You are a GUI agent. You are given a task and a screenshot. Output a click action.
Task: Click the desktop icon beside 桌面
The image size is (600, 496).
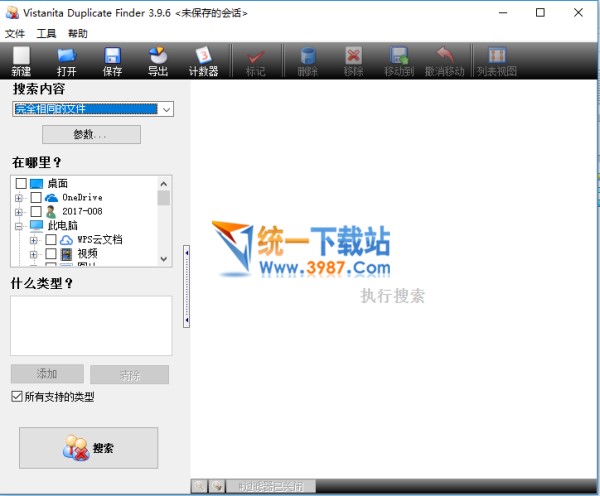click(x=36, y=184)
